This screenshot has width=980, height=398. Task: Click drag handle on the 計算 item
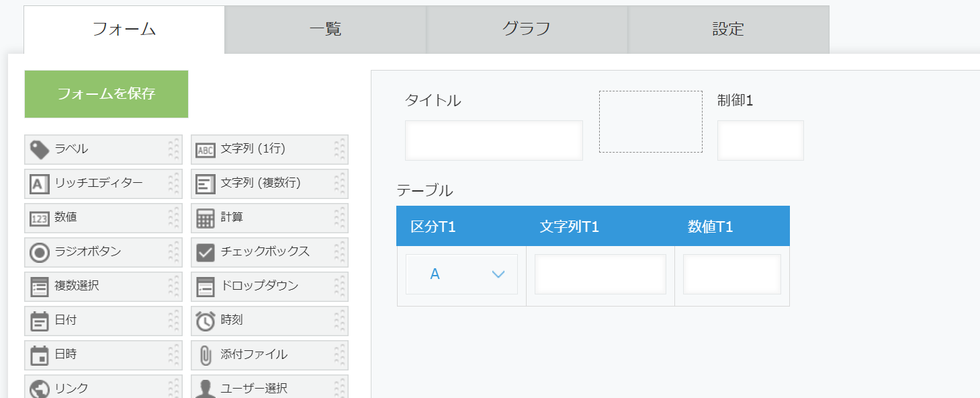coord(339,218)
